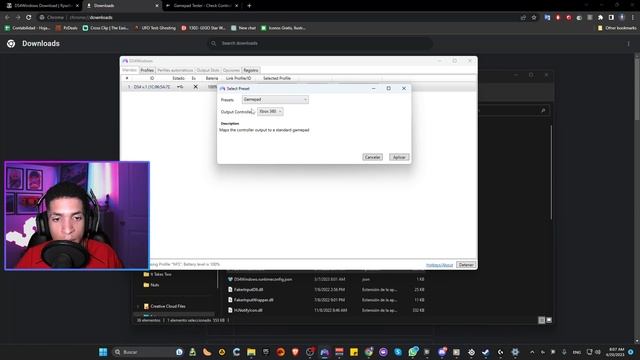This screenshot has height=360, width=640.
Task: Switch File Explorer to details view icon
Action: coord(542,320)
